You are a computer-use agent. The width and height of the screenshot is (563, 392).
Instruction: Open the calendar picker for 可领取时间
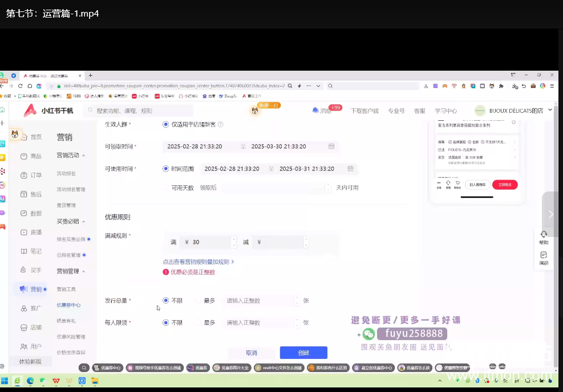[331, 146]
